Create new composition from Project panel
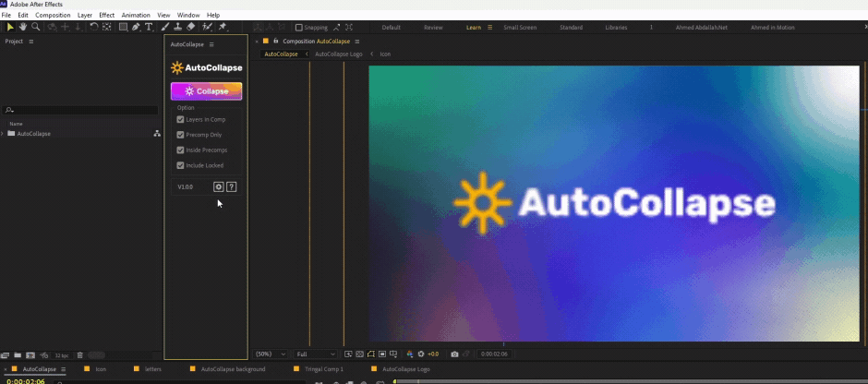Screen dimensions: 868x384 pos(30,354)
